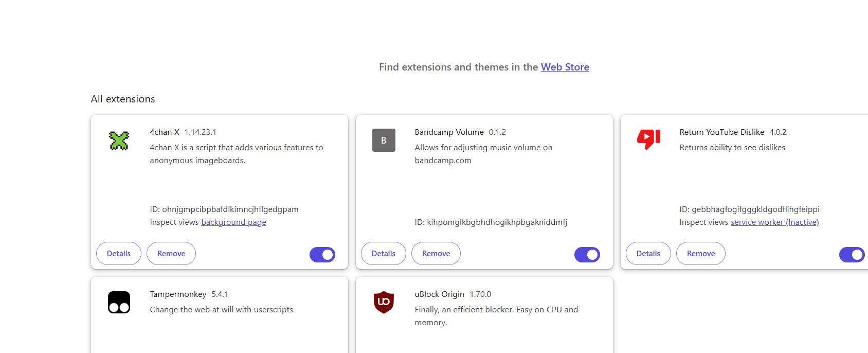Open Details for 4chan X
The height and width of the screenshot is (353, 868).
[x=119, y=254]
